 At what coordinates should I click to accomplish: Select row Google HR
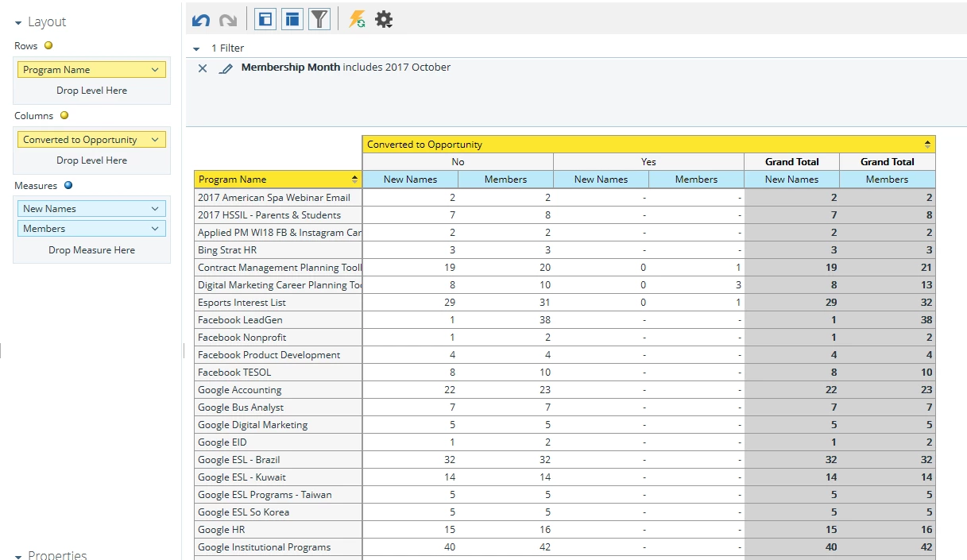point(278,530)
